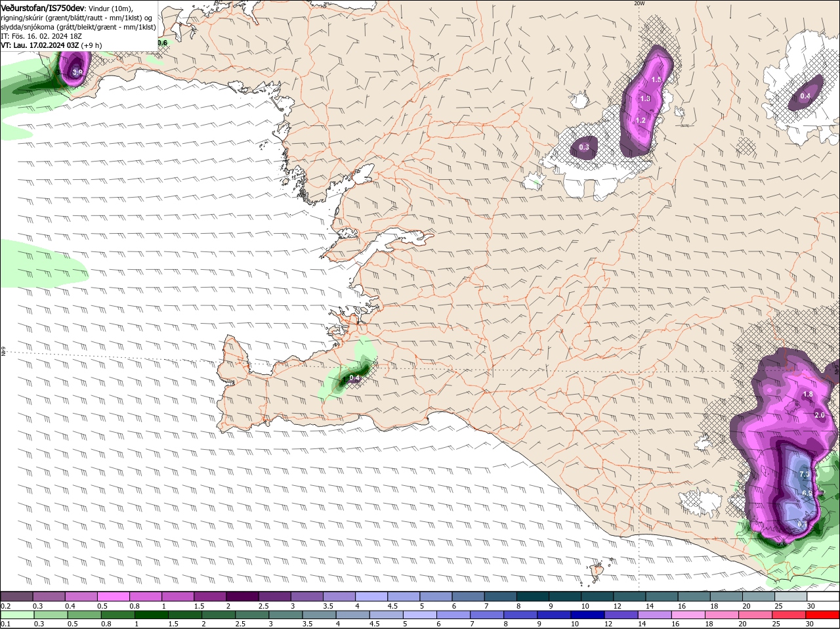The image size is (840, 629).
Task: Select swatch between 0.1 and 0.3, green scale
Action: point(17,615)
